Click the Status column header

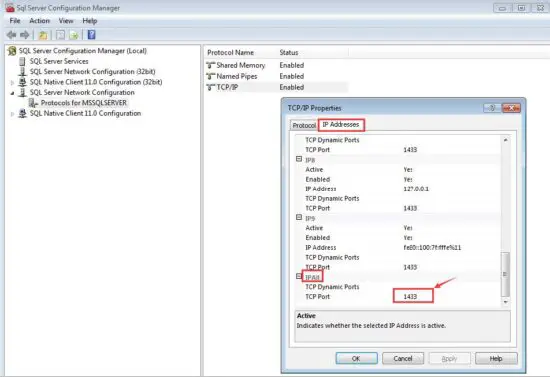pyautogui.click(x=289, y=53)
